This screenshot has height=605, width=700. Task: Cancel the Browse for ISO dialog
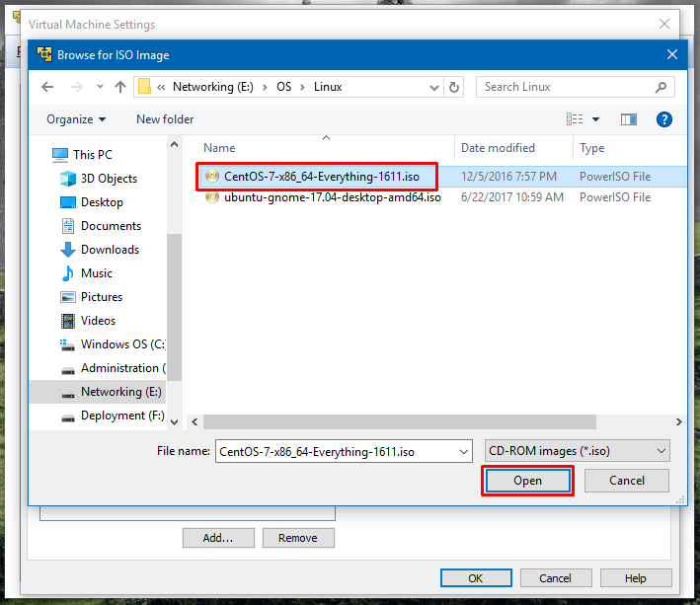(627, 481)
